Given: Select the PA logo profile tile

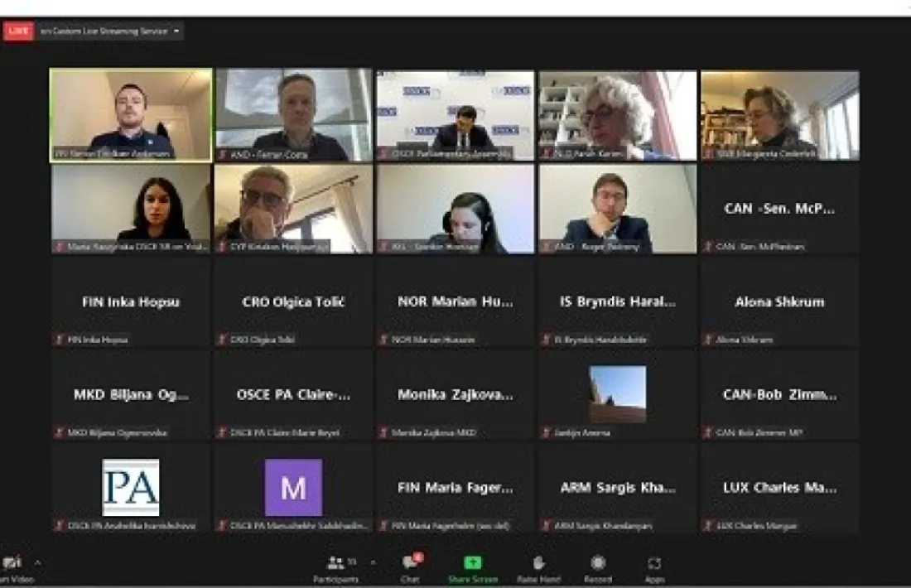Looking at the screenshot, I should 131,488.
